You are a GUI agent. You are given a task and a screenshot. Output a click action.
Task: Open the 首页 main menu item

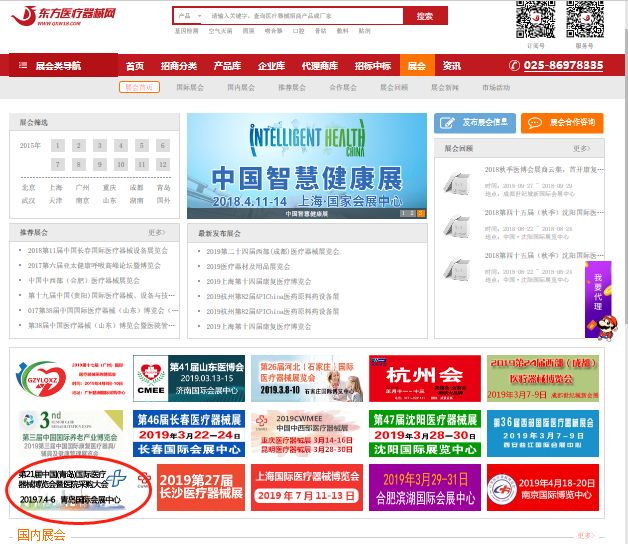click(135, 66)
